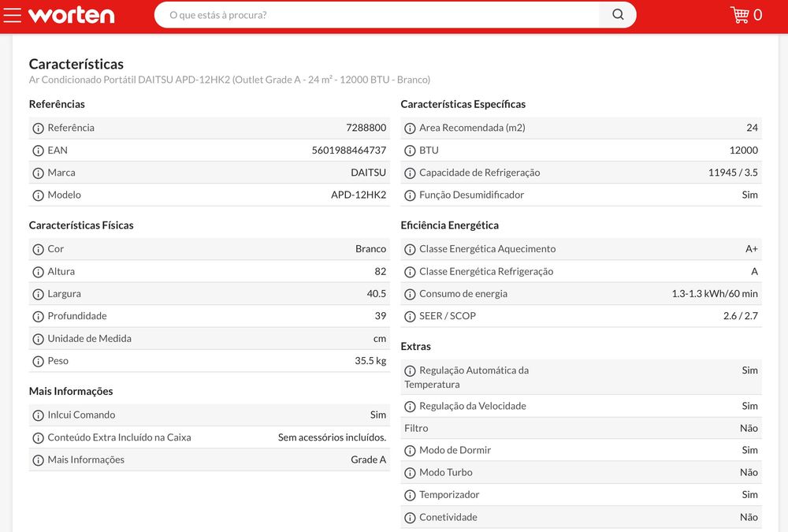Open the hamburger menu
This screenshot has height=532, width=788.
(x=12, y=15)
